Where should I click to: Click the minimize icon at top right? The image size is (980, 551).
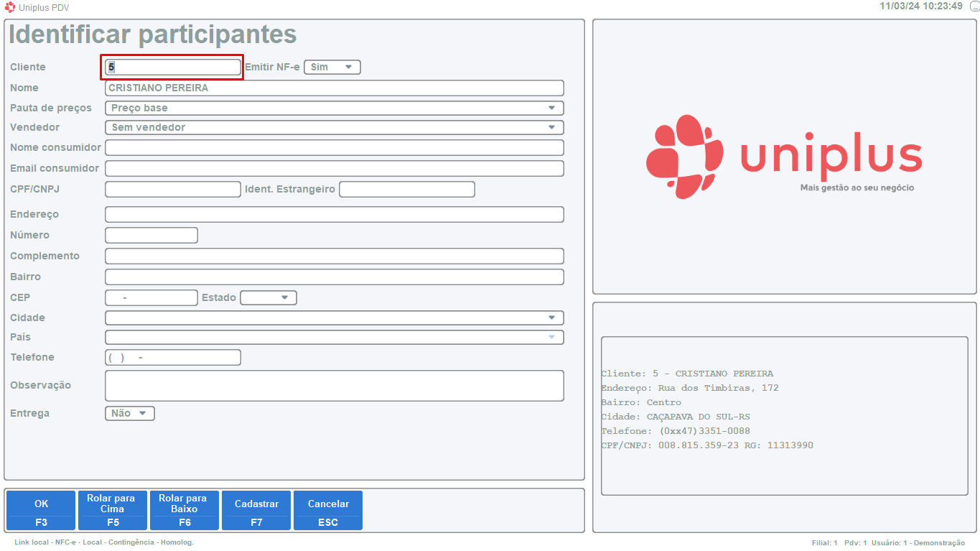click(x=974, y=6)
